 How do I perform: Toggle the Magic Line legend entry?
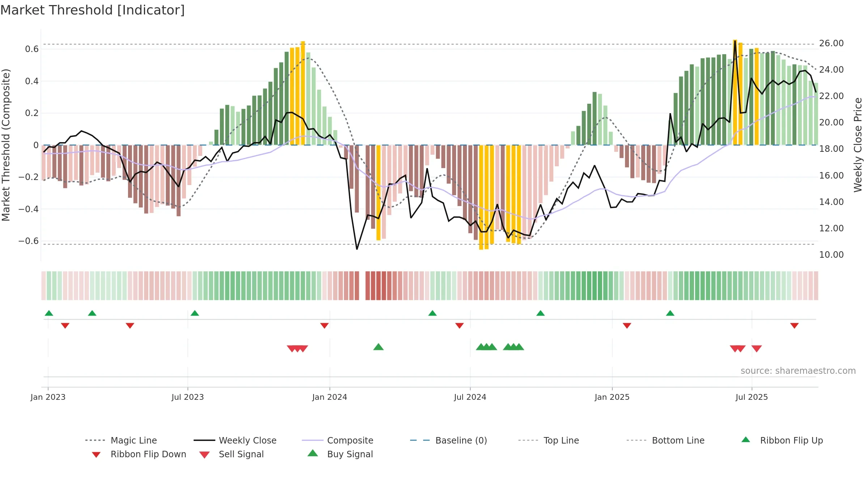click(121, 440)
